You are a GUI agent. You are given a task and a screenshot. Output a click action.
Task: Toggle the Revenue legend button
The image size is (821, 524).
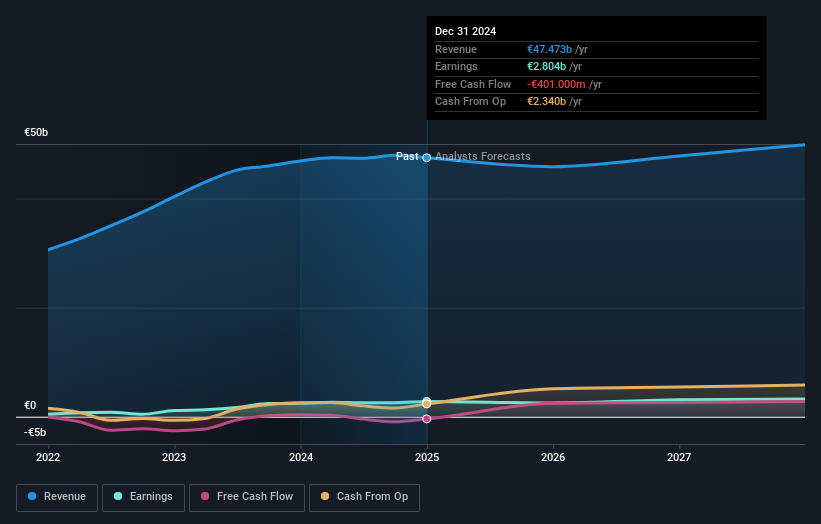click(57, 497)
